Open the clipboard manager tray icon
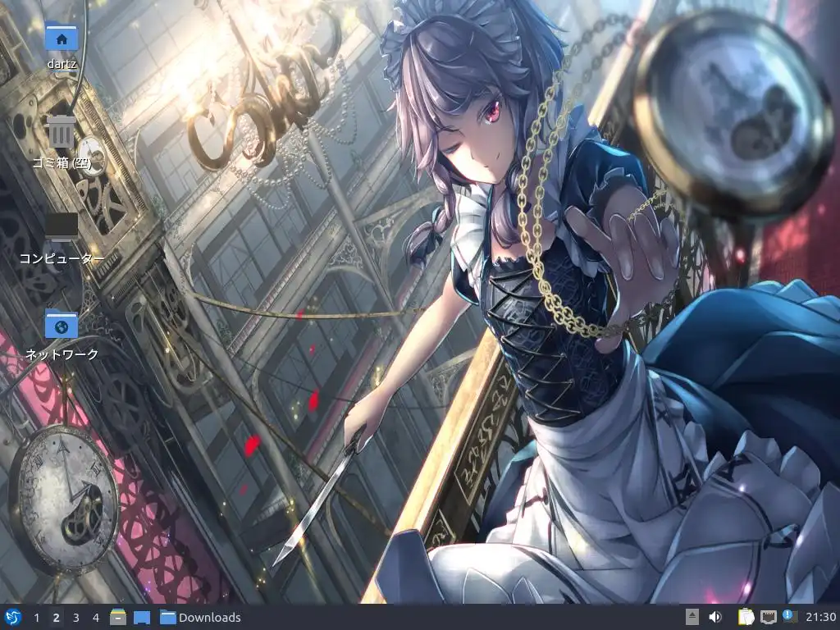The height and width of the screenshot is (630, 840). tap(746, 617)
